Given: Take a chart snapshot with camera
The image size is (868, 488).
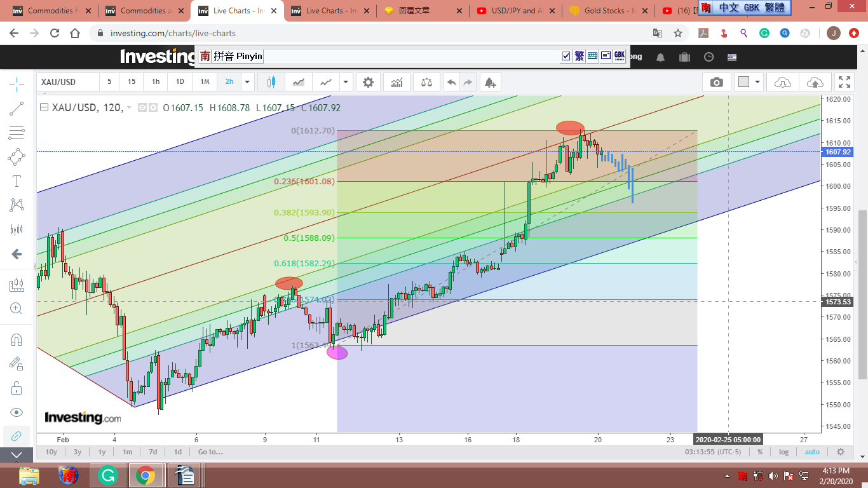Looking at the screenshot, I should [x=717, y=82].
